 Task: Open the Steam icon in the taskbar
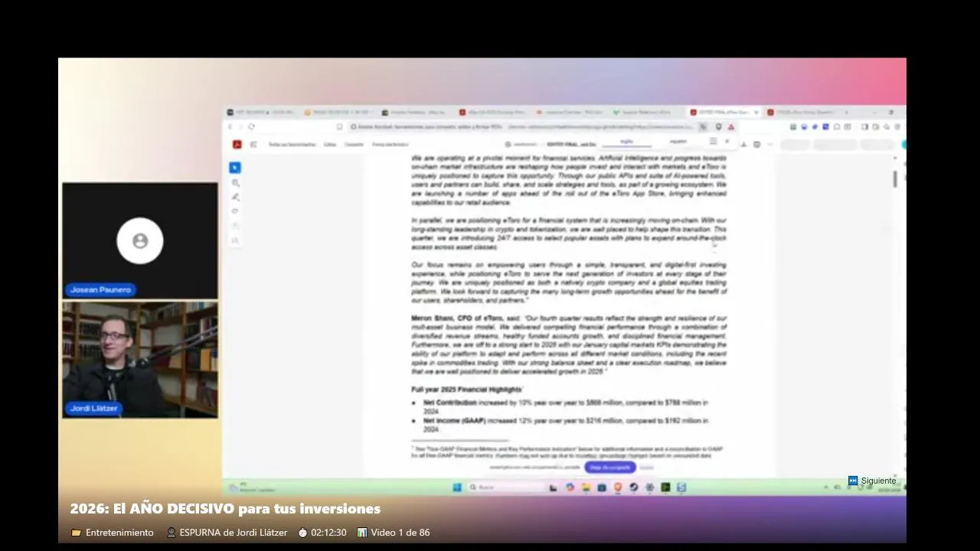(x=633, y=487)
